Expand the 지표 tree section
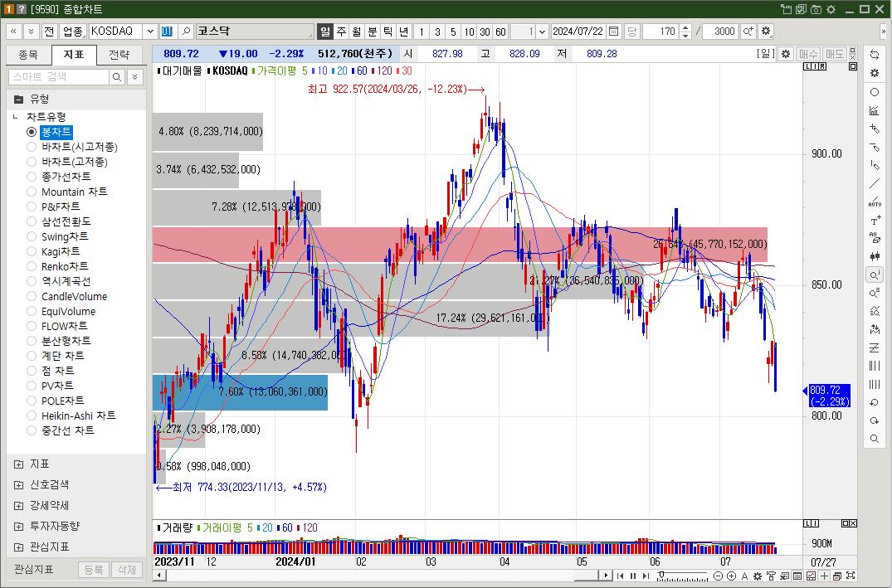892x588 pixels. (x=19, y=464)
